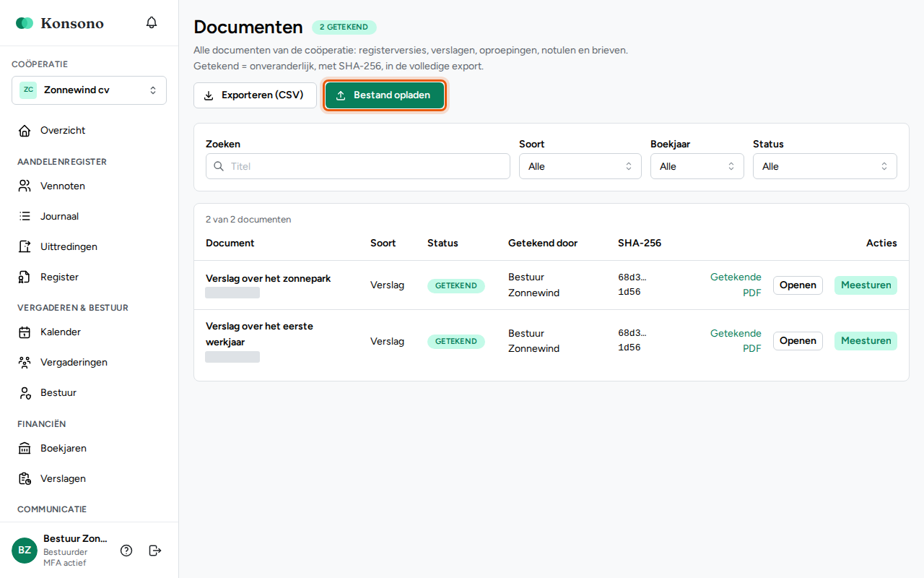Click the Getekend door column header
924x578 pixels.
tap(543, 243)
